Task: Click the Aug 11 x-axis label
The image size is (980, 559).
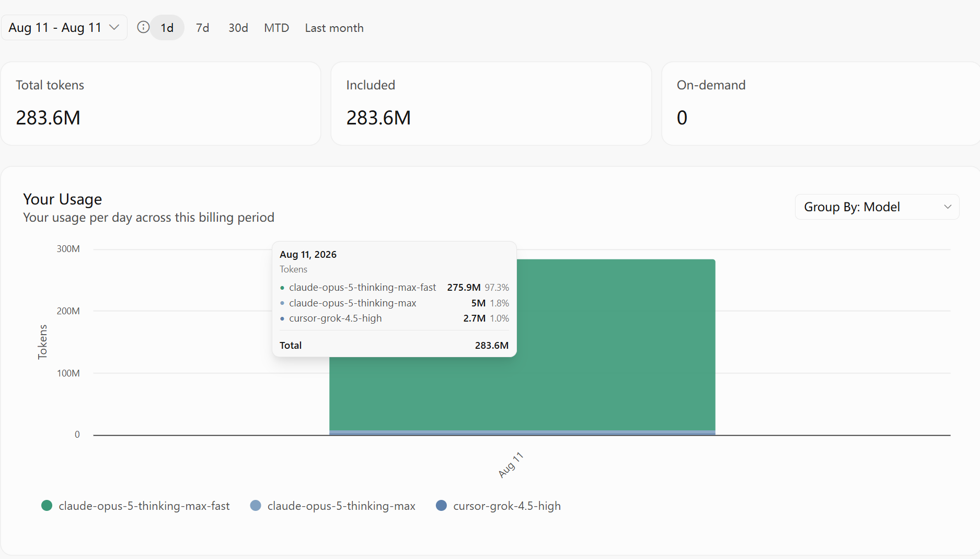Action: (511, 465)
